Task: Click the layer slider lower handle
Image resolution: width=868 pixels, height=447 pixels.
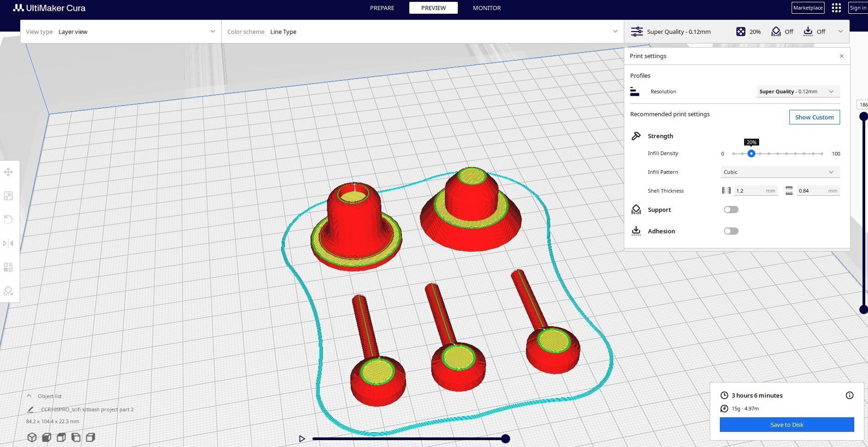Action: click(863, 310)
